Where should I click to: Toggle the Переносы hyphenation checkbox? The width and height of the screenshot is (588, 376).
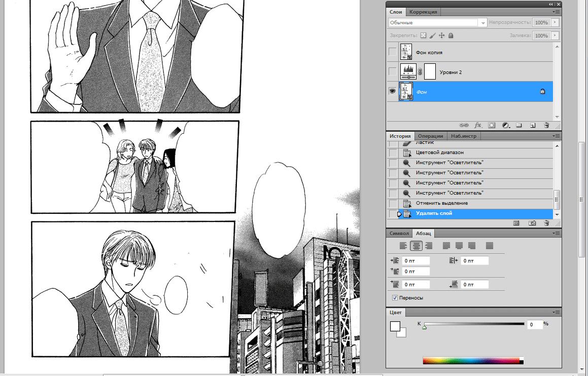pyautogui.click(x=395, y=298)
